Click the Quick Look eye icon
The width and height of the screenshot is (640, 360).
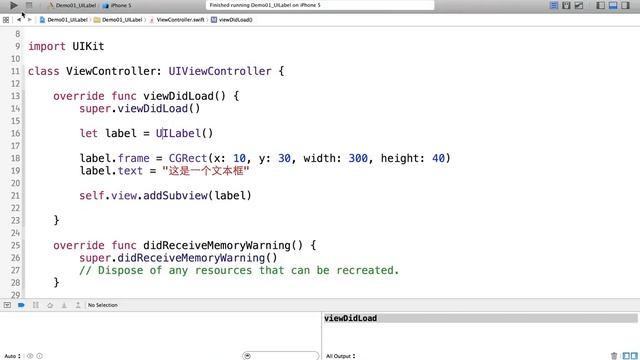30,356
